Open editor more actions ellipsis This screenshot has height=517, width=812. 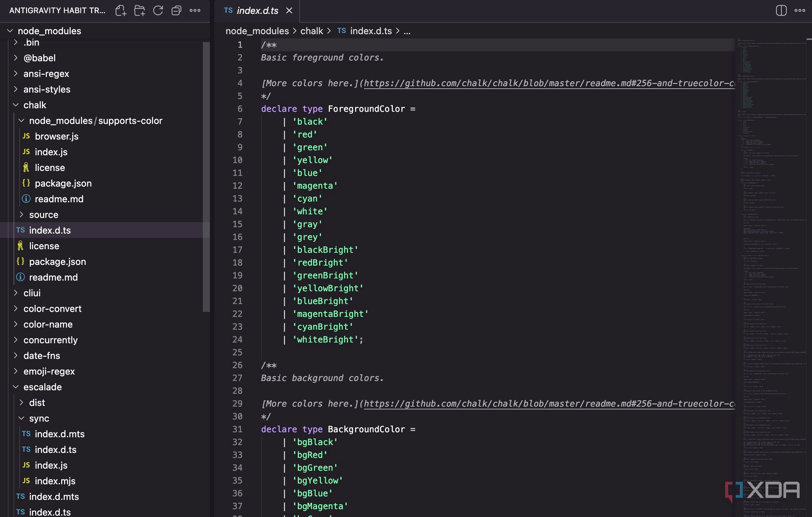[800, 10]
